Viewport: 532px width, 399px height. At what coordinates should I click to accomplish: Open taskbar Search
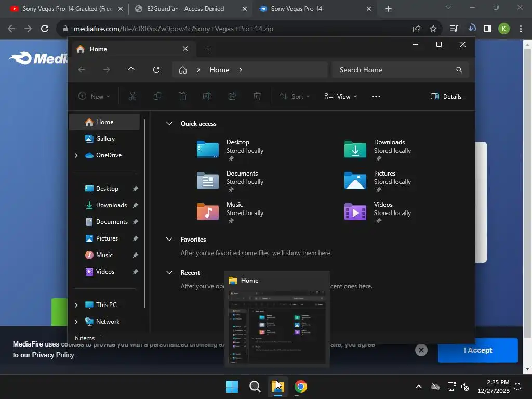click(x=255, y=387)
